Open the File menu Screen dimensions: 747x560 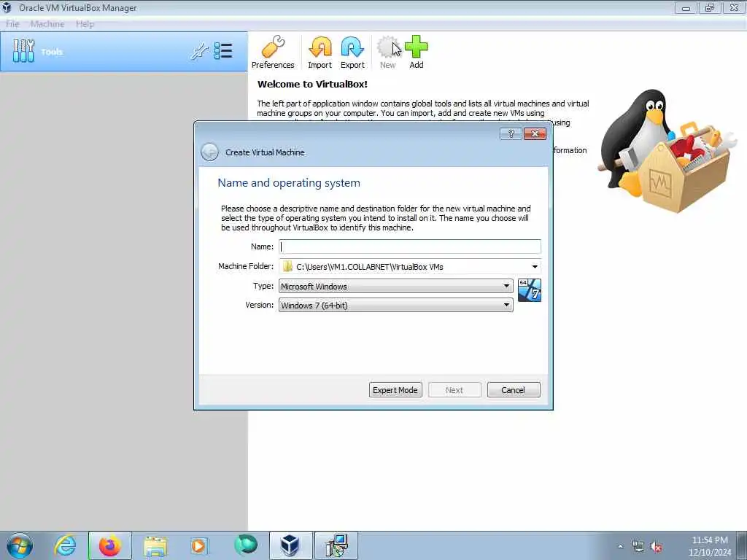(x=12, y=24)
